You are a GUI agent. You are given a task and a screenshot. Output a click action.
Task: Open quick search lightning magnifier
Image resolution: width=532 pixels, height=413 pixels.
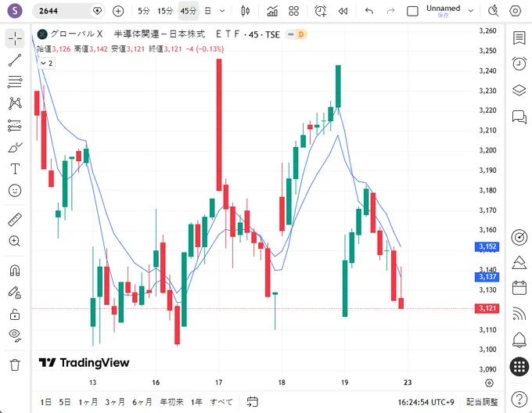(x=494, y=11)
